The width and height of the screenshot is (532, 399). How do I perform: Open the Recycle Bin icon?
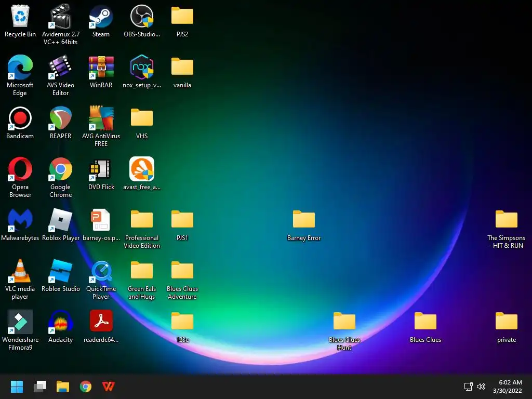[x=20, y=16]
